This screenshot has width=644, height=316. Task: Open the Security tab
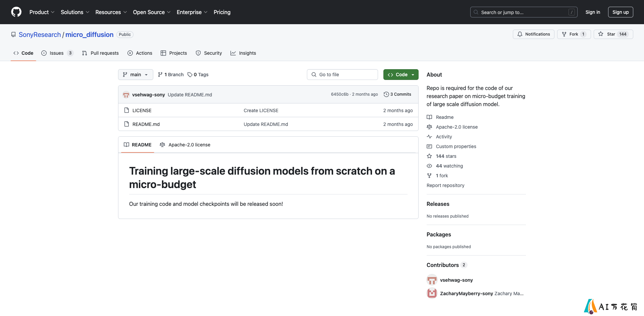(209, 53)
